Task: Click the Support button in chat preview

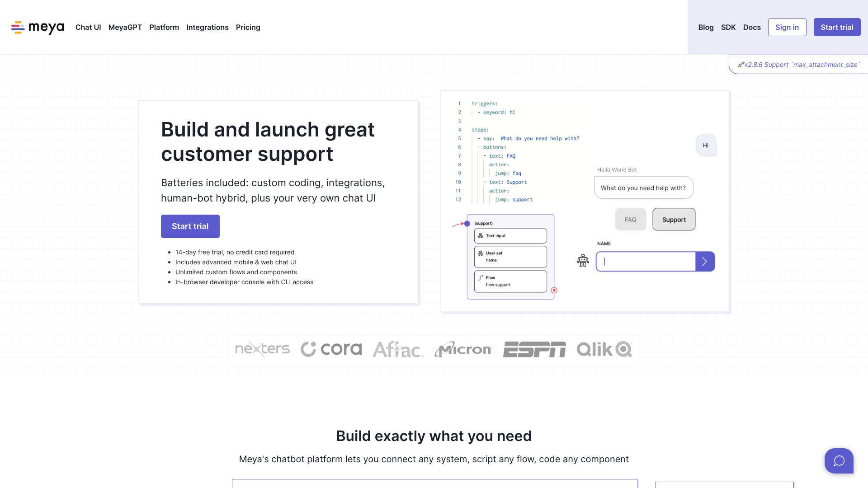Action: (674, 219)
